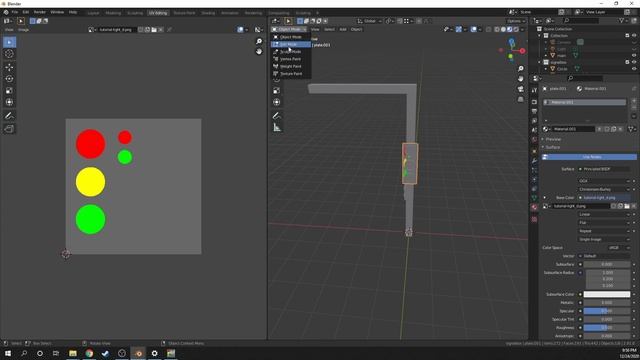Image resolution: width=640 pixels, height=360 pixels.
Task: Adjust the Roughness slider
Action: click(607, 328)
